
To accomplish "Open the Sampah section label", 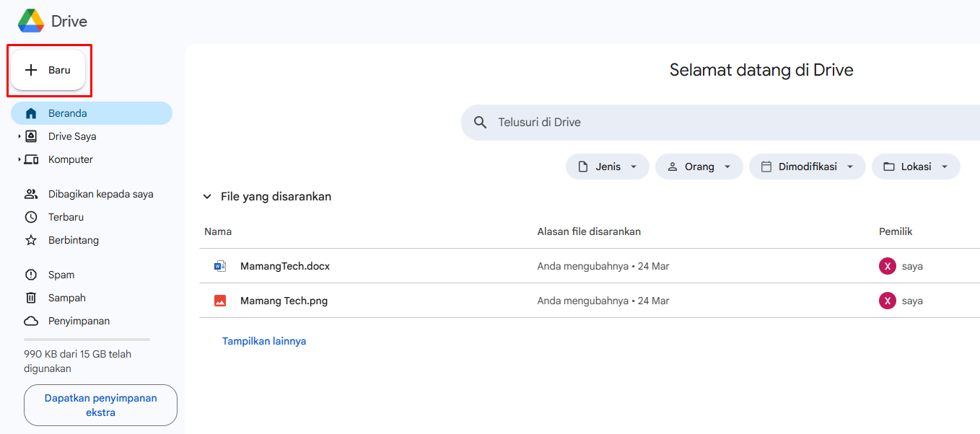I will [x=67, y=298].
